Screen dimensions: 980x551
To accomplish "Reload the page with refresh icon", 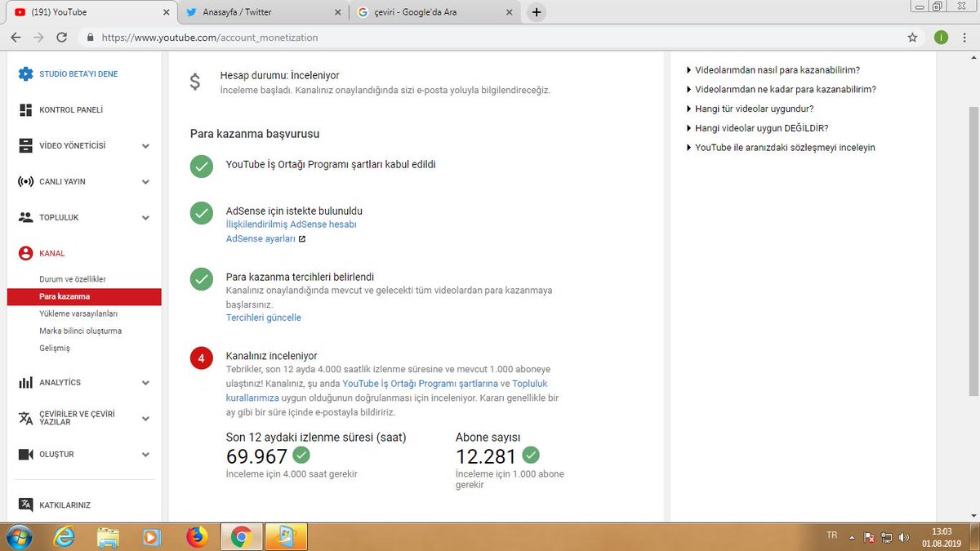I will [61, 38].
